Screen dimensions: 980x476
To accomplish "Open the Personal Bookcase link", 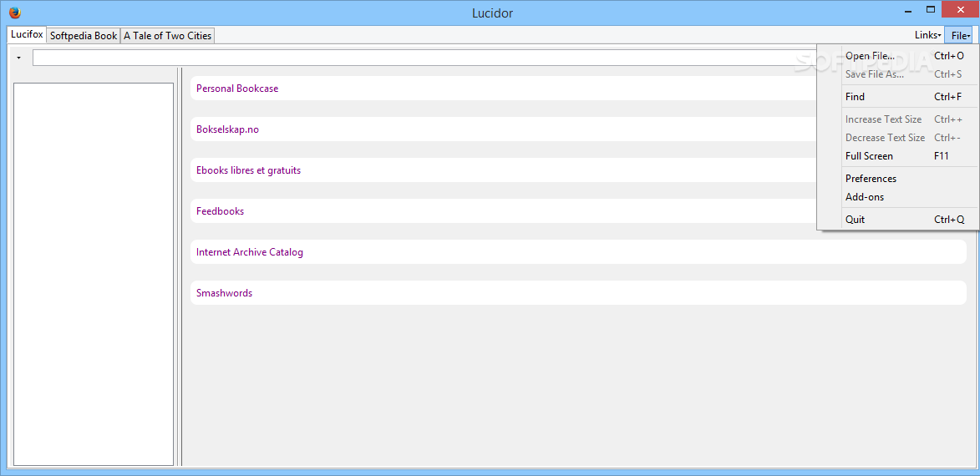I will pyautogui.click(x=237, y=88).
